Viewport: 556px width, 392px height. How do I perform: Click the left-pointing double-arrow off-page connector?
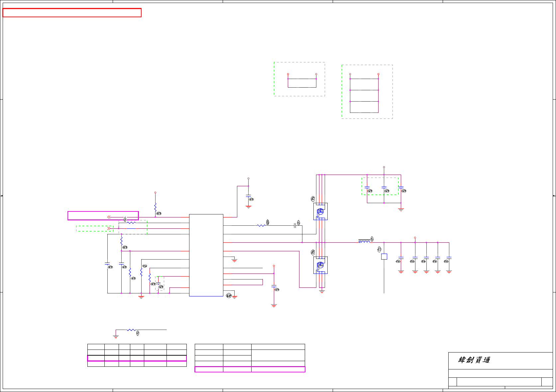click(x=109, y=217)
